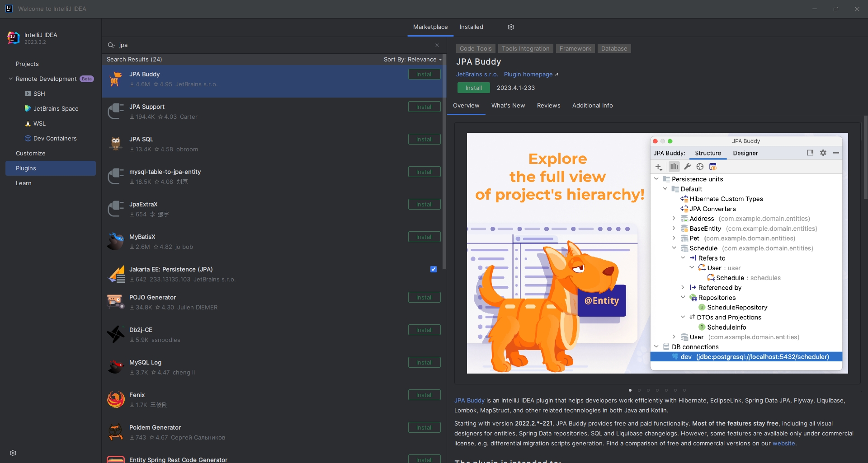This screenshot has height=463, width=868.
Task: Expand User entity in screenshot tree
Action: pos(674,337)
